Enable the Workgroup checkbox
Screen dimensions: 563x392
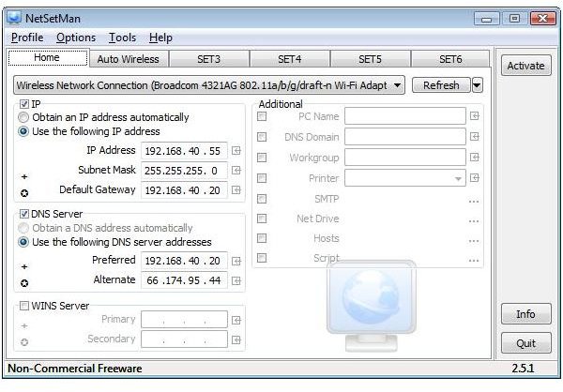click(x=262, y=158)
